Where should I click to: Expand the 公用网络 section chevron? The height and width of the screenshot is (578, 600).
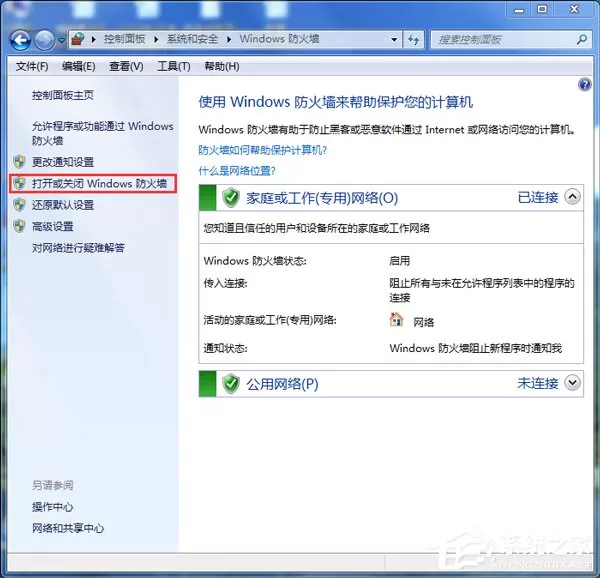[572, 383]
